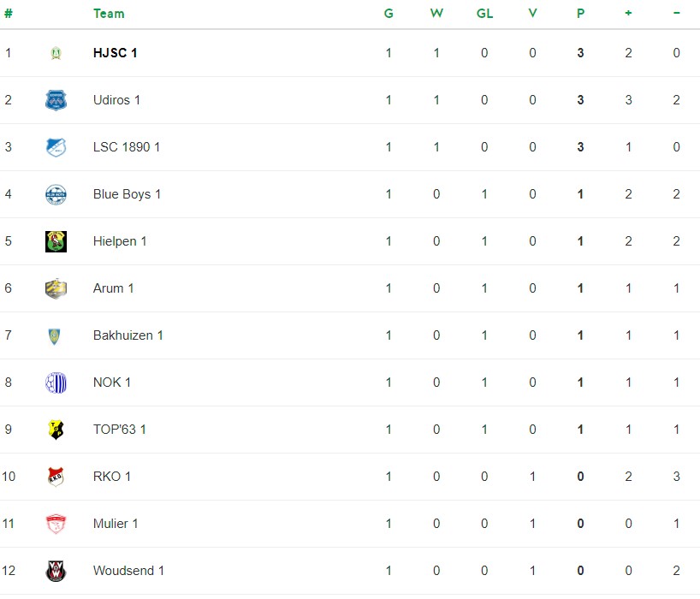Open the Udiros 1 team link
700x599 pixels.
pyautogui.click(x=116, y=100)
